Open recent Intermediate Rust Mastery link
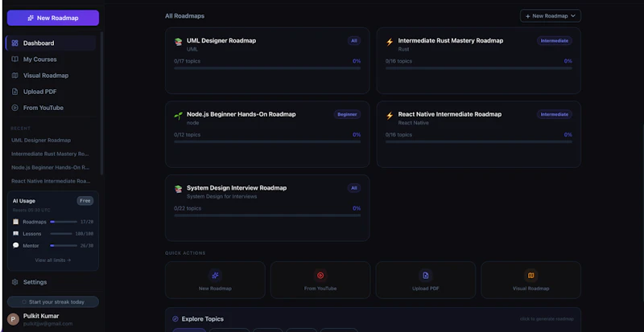Screen dimensions: 644x332 click(50, 154)
